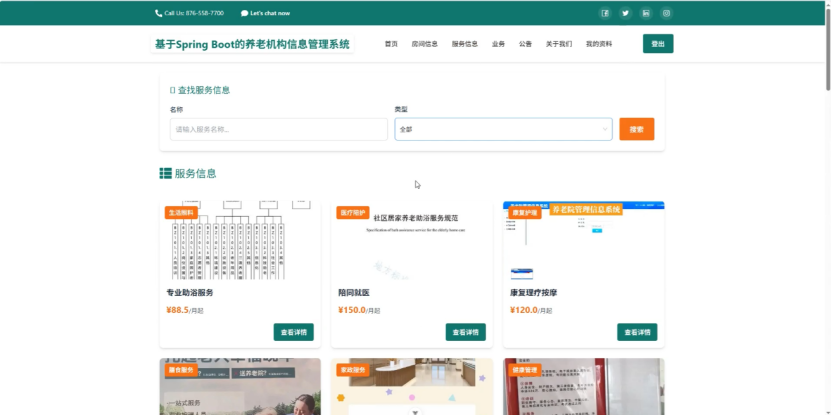Open 房间信息 menu item
The height and width of the screenshot is (415, 831).
pos(425,44)
